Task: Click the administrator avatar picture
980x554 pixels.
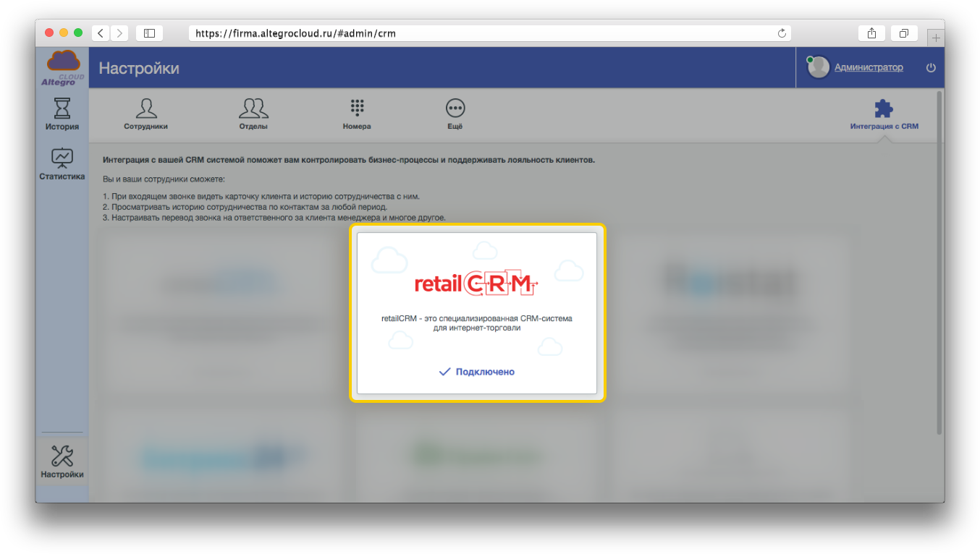Action: pos(819,67)
